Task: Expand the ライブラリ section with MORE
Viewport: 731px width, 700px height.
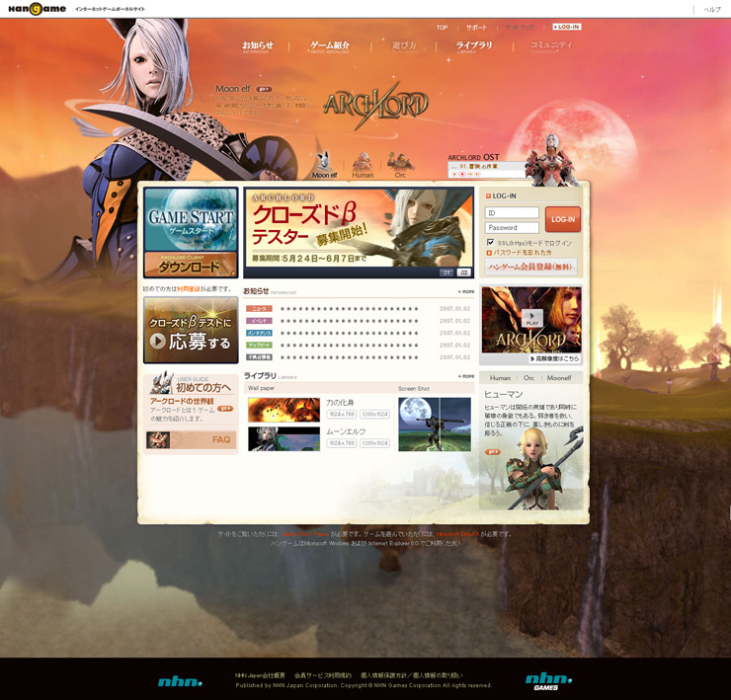Action: click(x=466, y=376)
